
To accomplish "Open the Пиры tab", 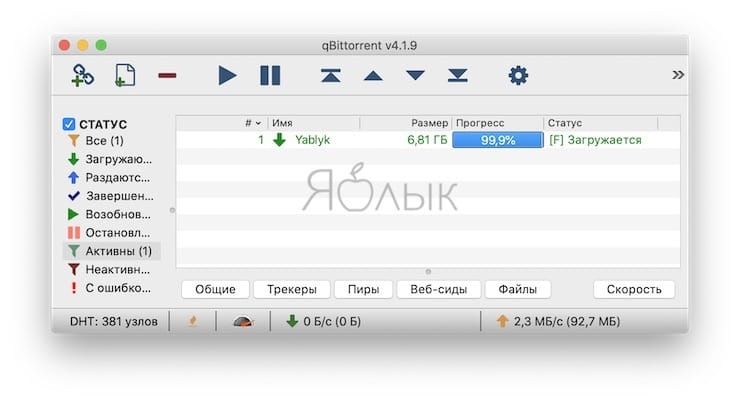I will coord(363,289).
